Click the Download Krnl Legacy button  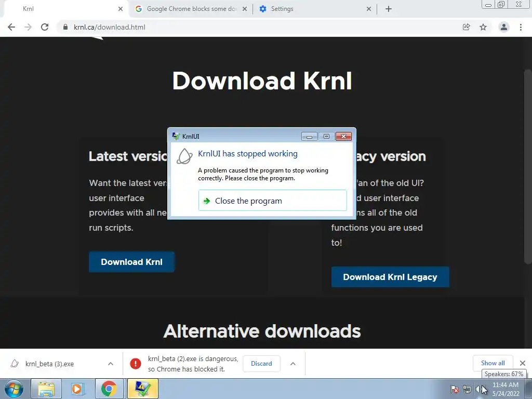pyautogui.click(x=390, y=277)
